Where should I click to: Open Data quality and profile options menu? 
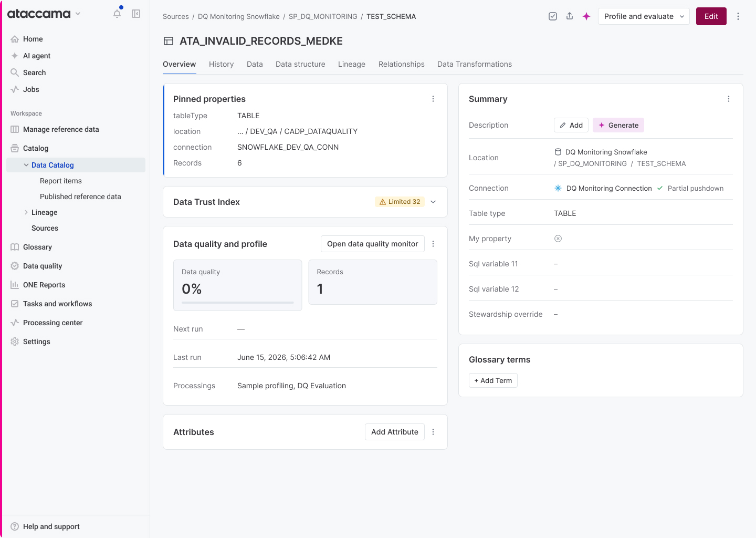[x=433, y=244]
